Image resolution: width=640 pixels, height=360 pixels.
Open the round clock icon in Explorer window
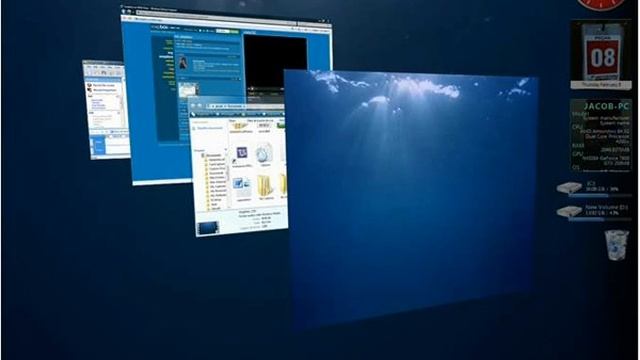(264, 153)
